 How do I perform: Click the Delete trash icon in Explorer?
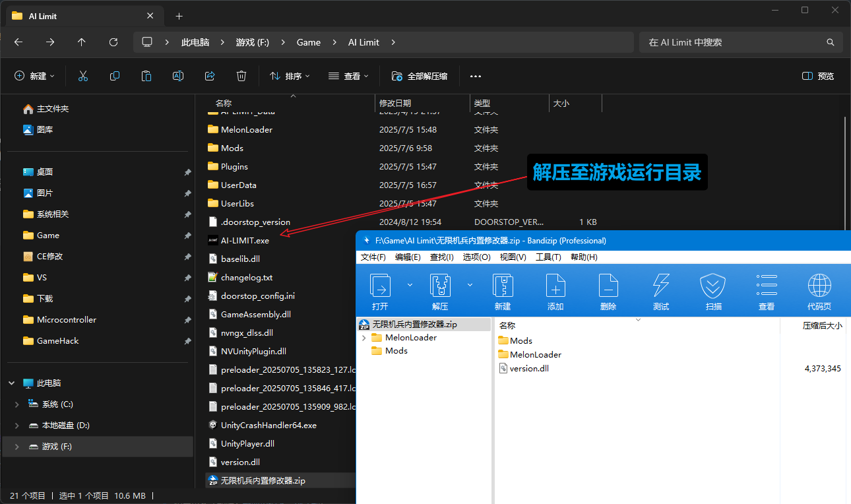point(241,76)
